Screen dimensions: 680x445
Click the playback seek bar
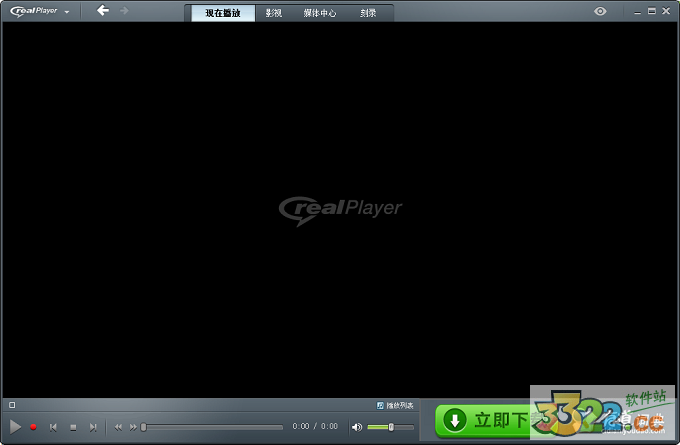212,427
